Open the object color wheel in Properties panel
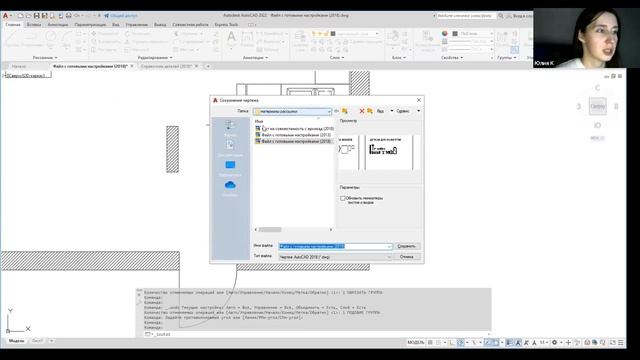640x360 pixels. click(444, 33)
